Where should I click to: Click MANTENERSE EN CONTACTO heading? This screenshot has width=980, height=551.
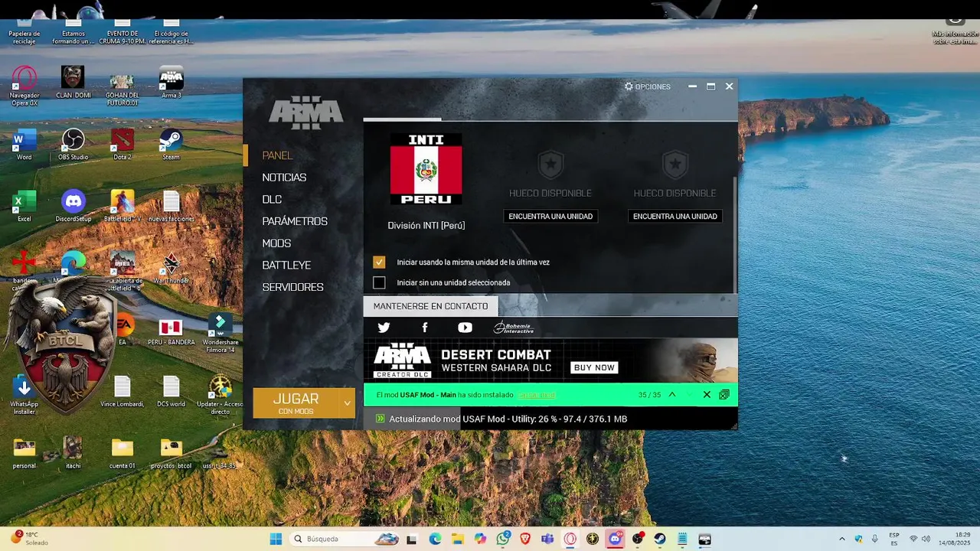pyautogui.click(x=430, y=306)
